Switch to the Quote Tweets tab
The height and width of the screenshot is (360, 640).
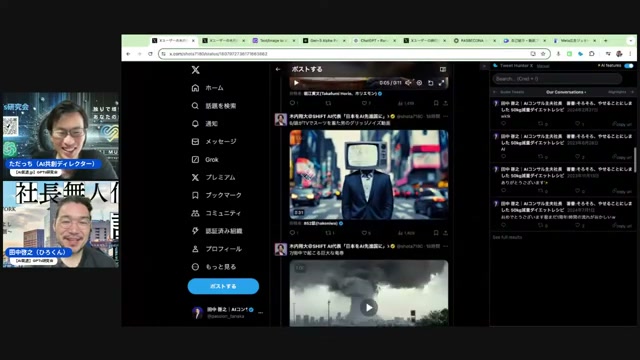pyautogui.click(x=512, y=92)
